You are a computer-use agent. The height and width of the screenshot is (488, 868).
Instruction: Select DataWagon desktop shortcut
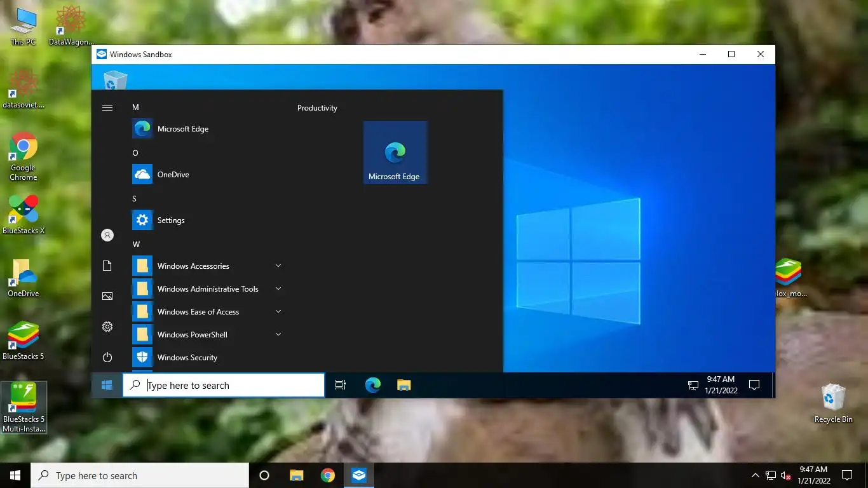point(71,27)
